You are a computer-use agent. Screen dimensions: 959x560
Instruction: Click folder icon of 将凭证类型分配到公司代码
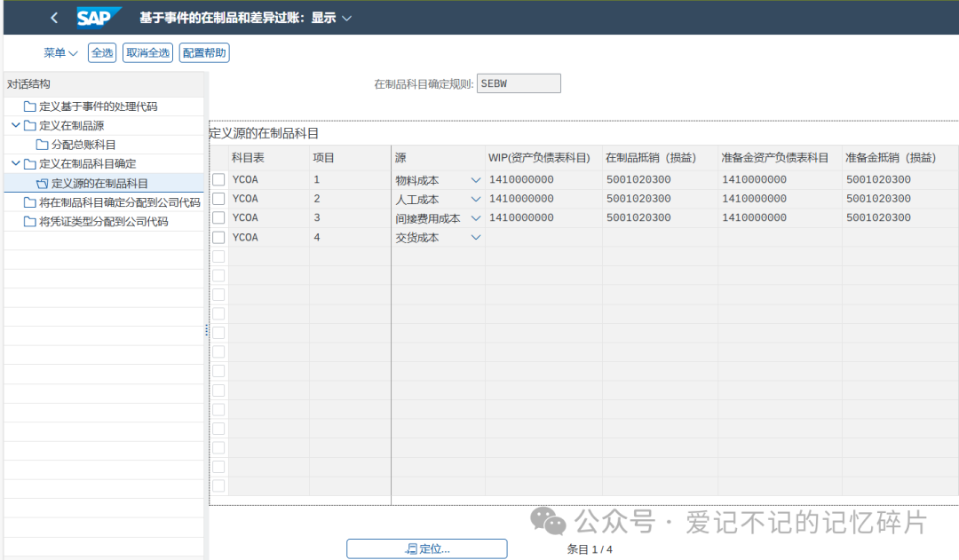[x=29, y=221]
